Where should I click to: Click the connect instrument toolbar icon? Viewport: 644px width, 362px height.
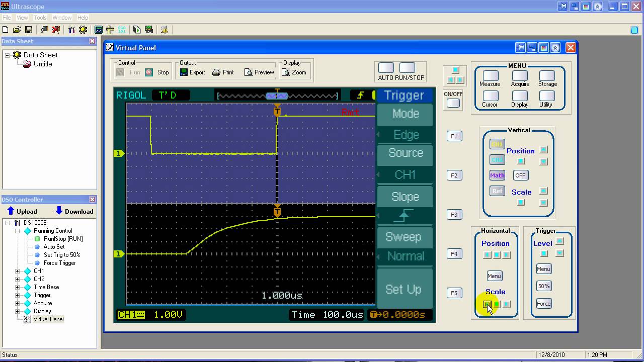pos(44,30)
